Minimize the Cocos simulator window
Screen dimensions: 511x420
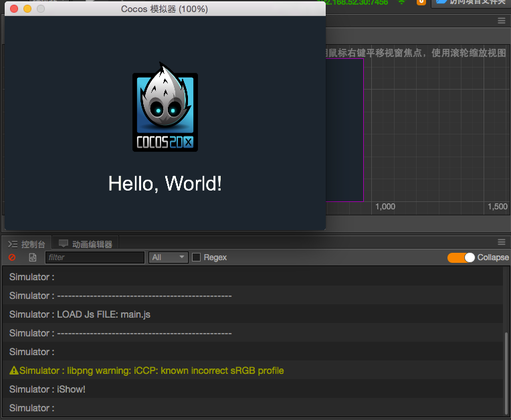(x=27, y=9)
